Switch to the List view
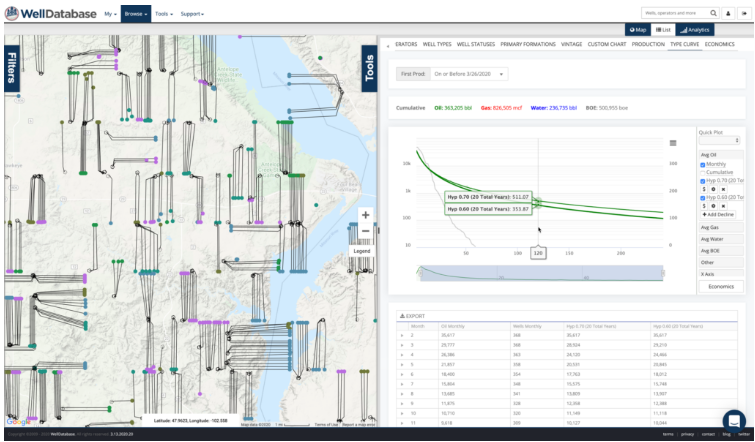The image size is (755, 442). coord(663,30)
